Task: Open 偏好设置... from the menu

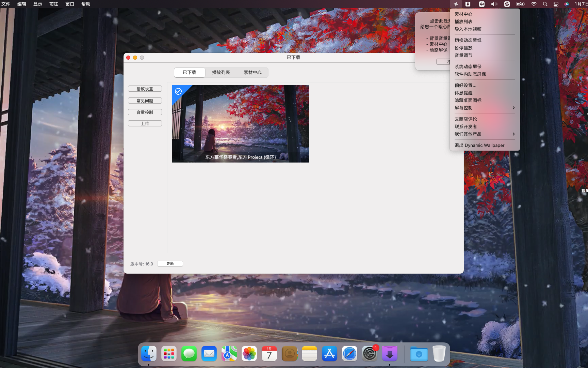Action: [x=485, y=85]
